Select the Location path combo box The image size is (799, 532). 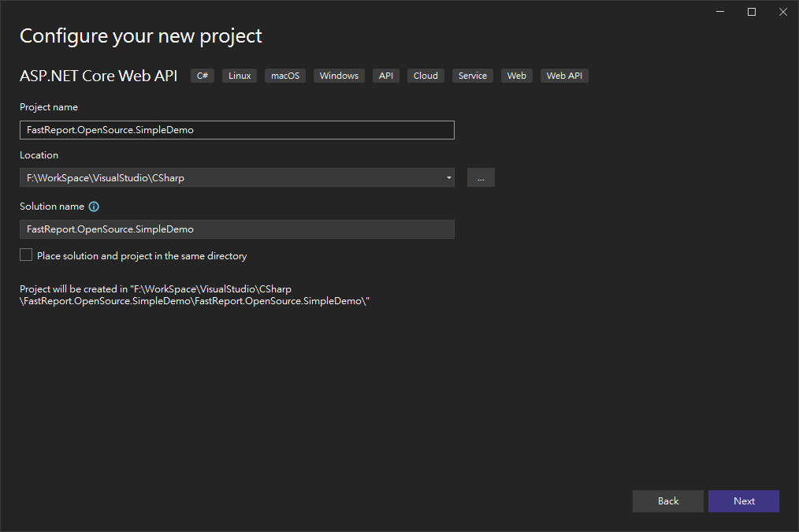point(229,177)
